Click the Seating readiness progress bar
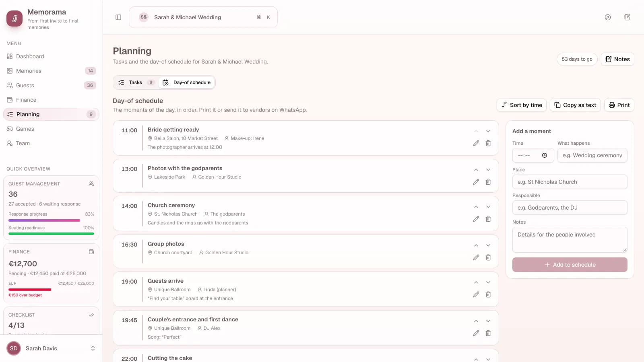644x362 pixels. [51, 234]
